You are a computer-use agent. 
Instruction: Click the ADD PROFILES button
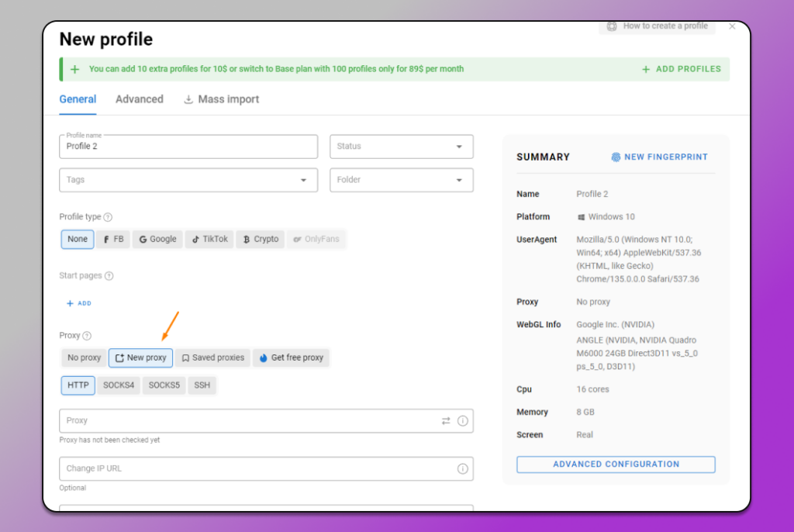coord(682,68)
